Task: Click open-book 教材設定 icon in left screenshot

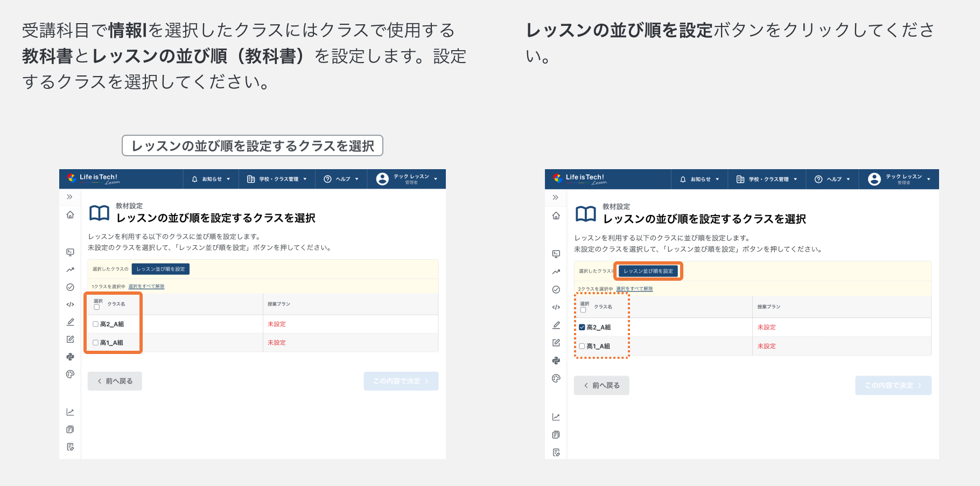Action: [x=99, y=213]
